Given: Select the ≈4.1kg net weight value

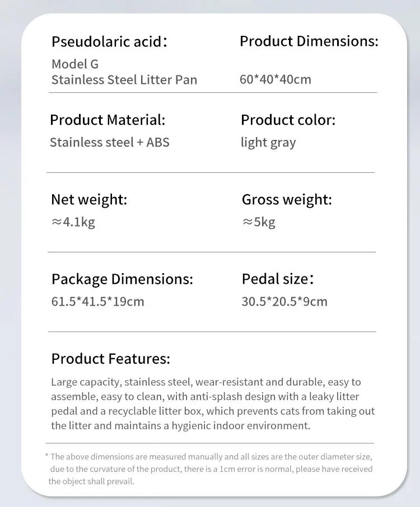Looking at the screenshot, I should tap(73, 222).
